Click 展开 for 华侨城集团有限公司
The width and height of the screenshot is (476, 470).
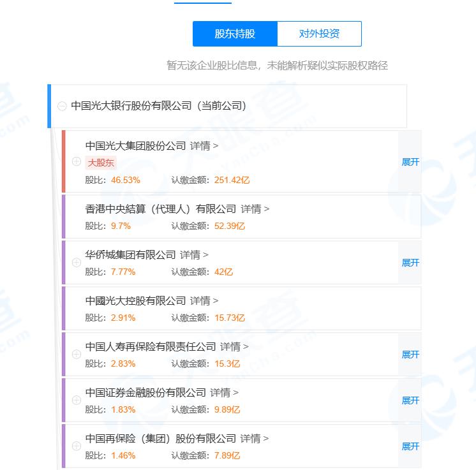pyautogui.click(x=410, y=263)
